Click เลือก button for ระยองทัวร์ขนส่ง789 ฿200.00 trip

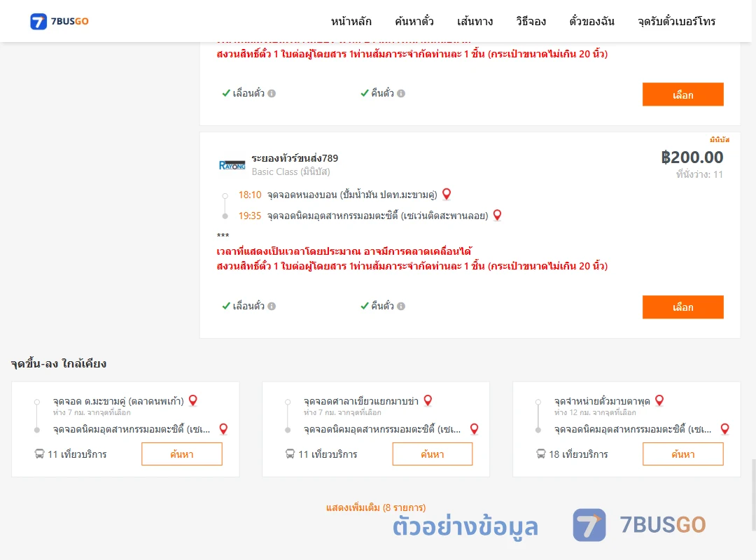682,307
